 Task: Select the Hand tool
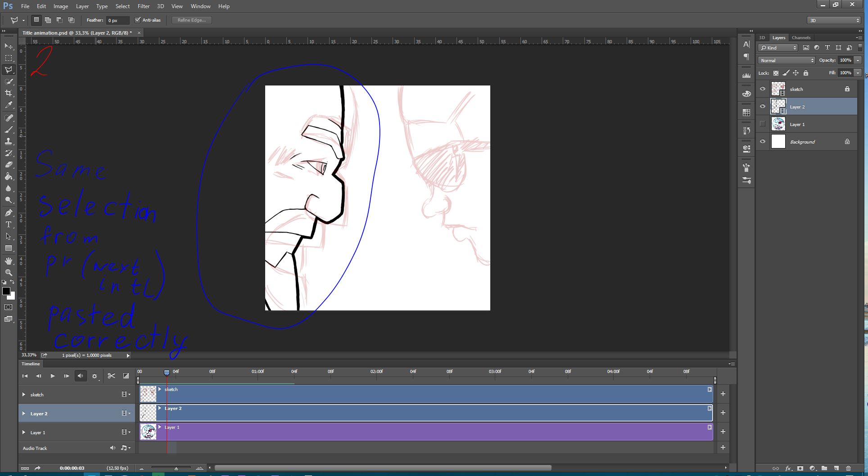[x=9, y=260]
